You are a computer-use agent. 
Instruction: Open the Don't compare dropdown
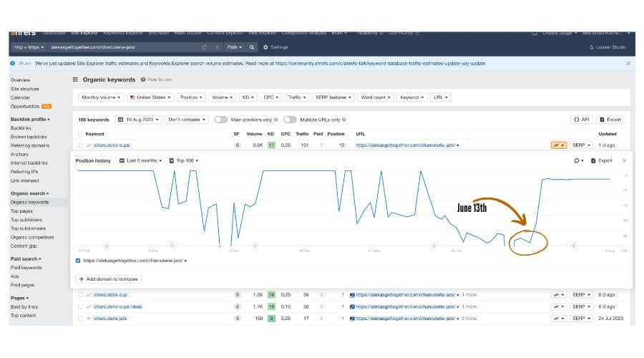click(x=187, y=120)
